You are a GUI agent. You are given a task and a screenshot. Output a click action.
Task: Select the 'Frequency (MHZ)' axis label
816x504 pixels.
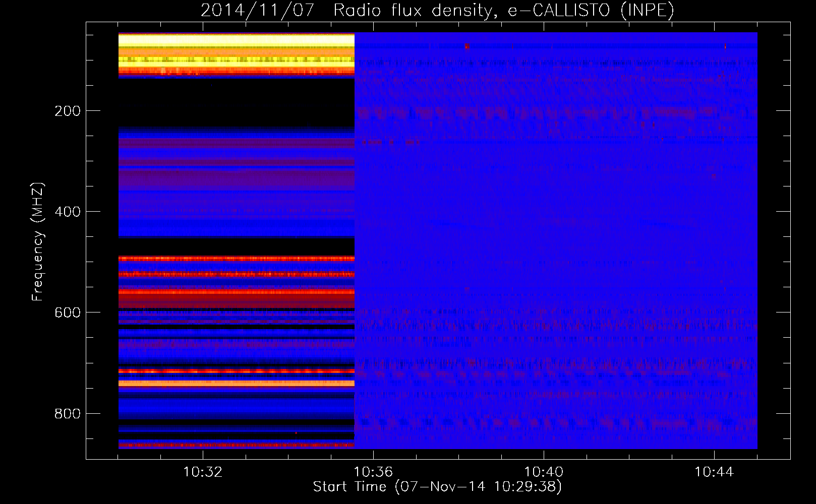click(x=38, y=242)
